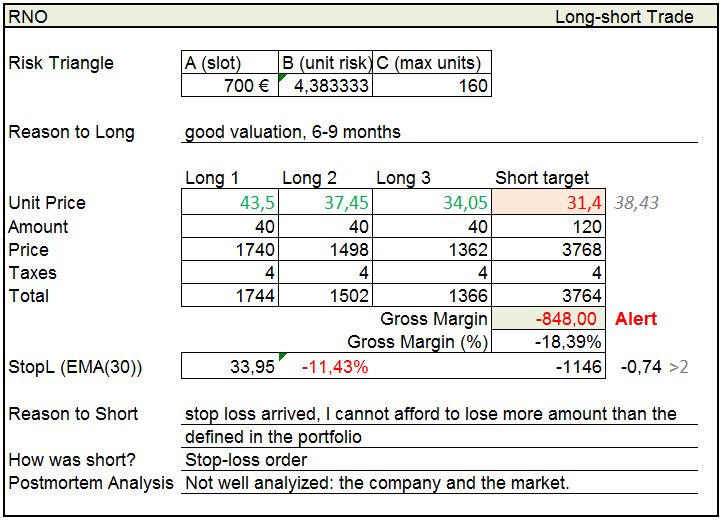
Task: Select the Long 1 unit price 43,5
Action: [229, 203]
